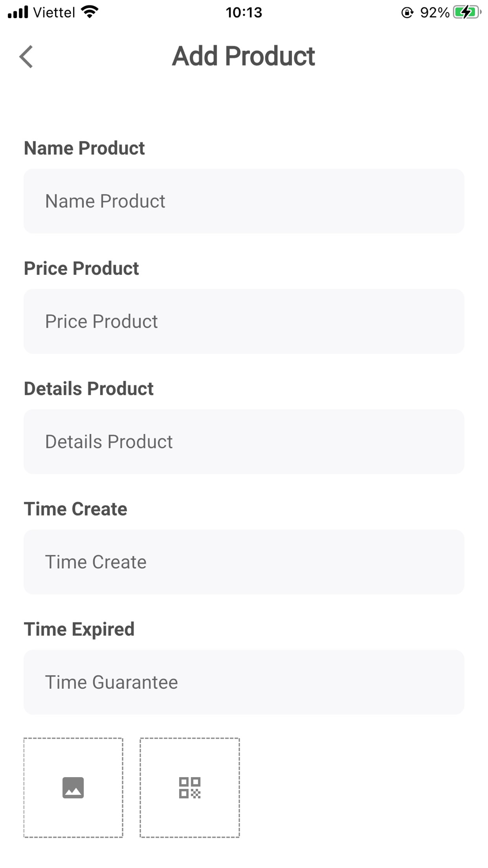Select the Details Product text field
Image resolution: width=488 pixels, height=868 pixels.
[x=244, y=441]
